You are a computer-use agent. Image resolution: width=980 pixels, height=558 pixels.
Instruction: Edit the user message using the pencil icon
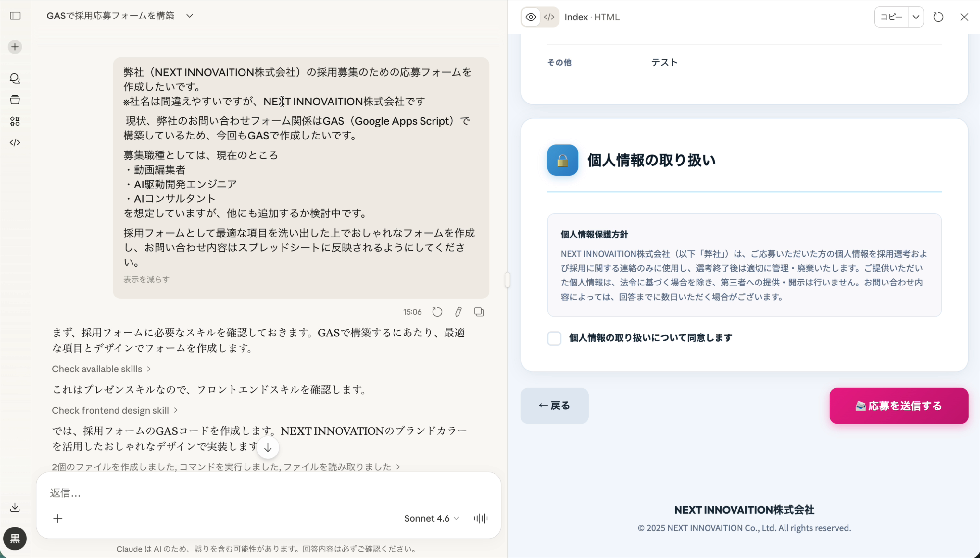coord(458,312)
